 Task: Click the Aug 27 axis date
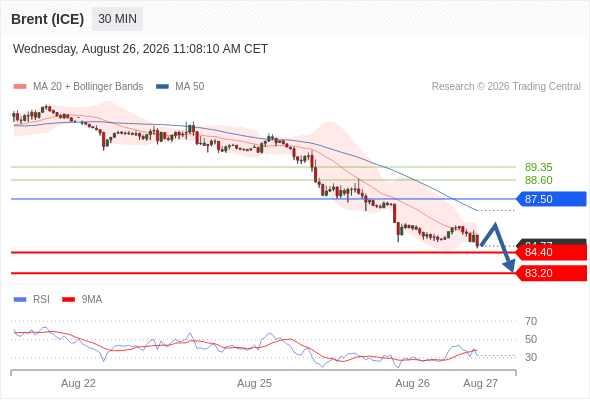(481, 383)
